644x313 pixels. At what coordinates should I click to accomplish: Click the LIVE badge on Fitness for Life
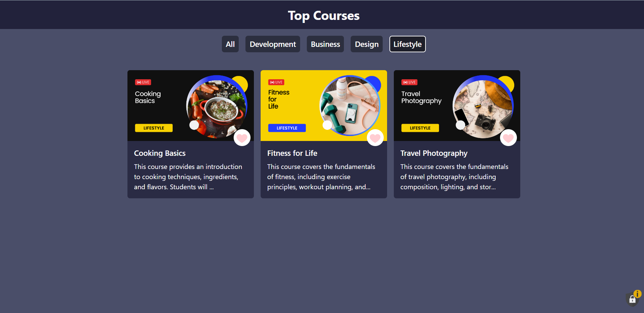click(276, 82)
